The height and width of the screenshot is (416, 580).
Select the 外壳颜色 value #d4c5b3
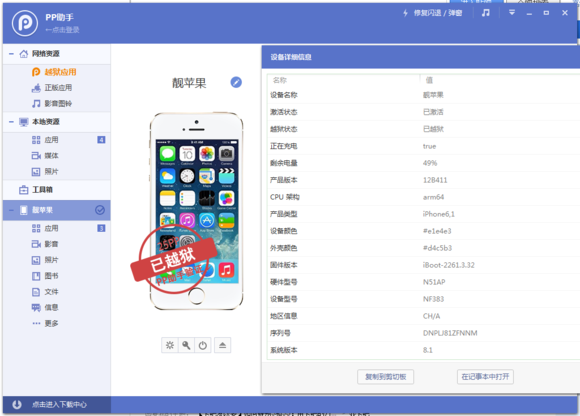(437, 248)
